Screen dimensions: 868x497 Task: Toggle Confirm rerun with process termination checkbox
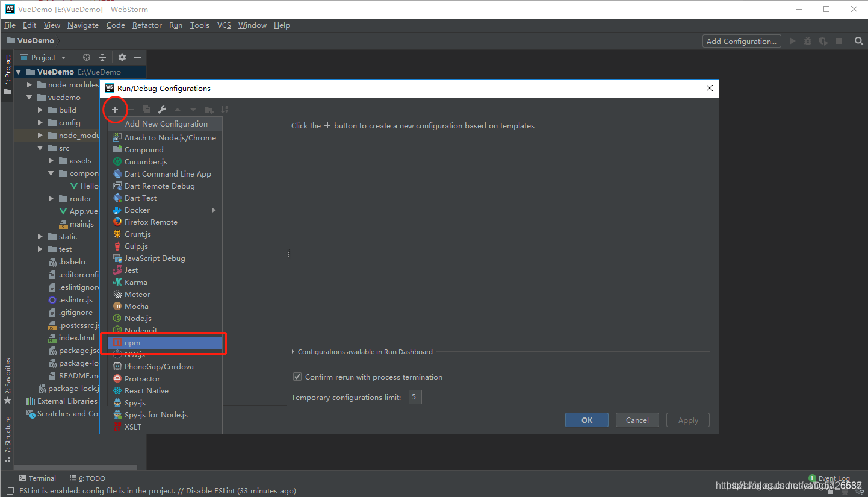tap(297, 377)
